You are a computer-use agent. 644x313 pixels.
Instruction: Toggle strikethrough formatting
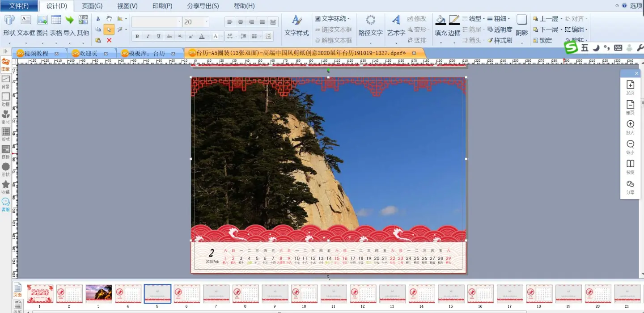(x=169, y=36)
